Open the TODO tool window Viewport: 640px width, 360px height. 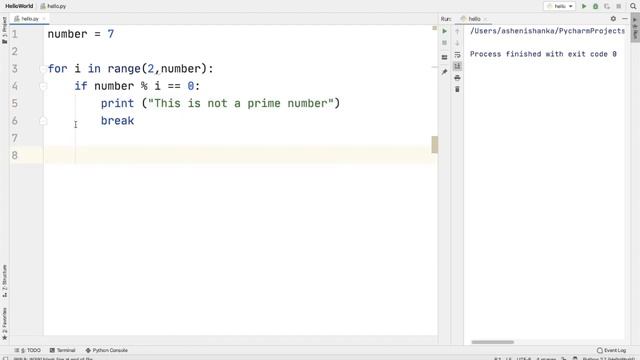point(28,350)
